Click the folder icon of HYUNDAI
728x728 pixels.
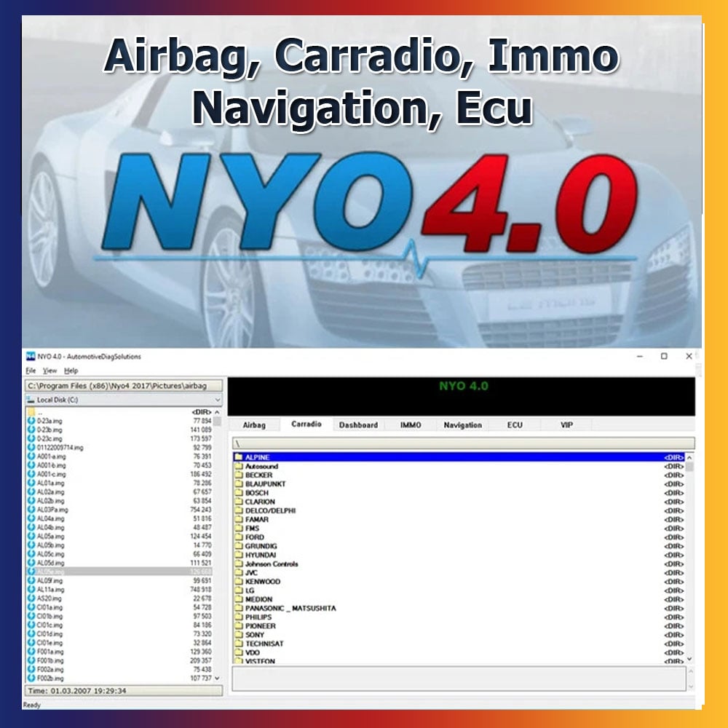pos(239,555)
